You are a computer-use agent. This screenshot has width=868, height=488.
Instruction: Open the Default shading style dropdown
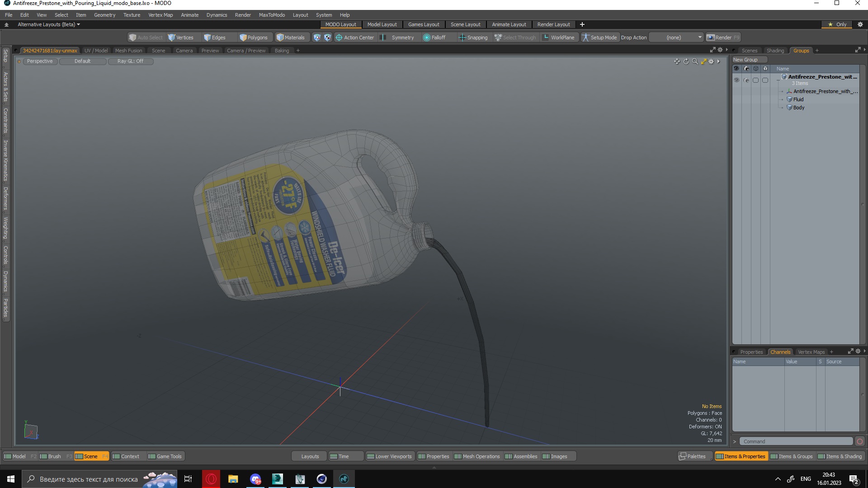pos(83,61)
